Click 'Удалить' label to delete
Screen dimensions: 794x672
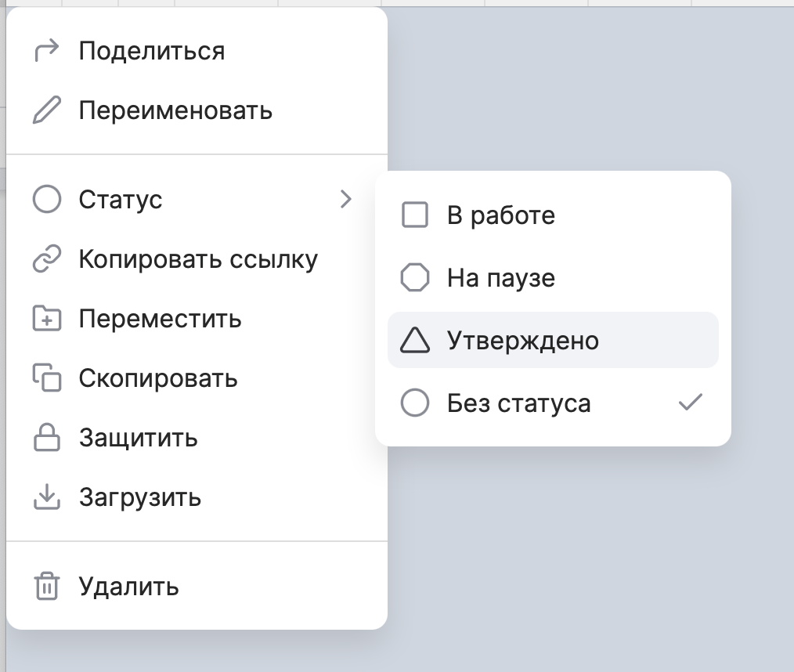129,587
